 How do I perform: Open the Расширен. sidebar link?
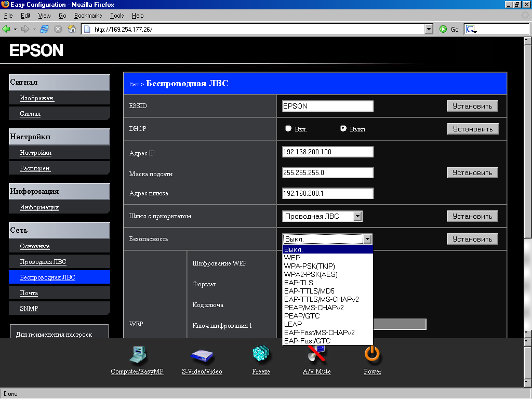[35, 168]
